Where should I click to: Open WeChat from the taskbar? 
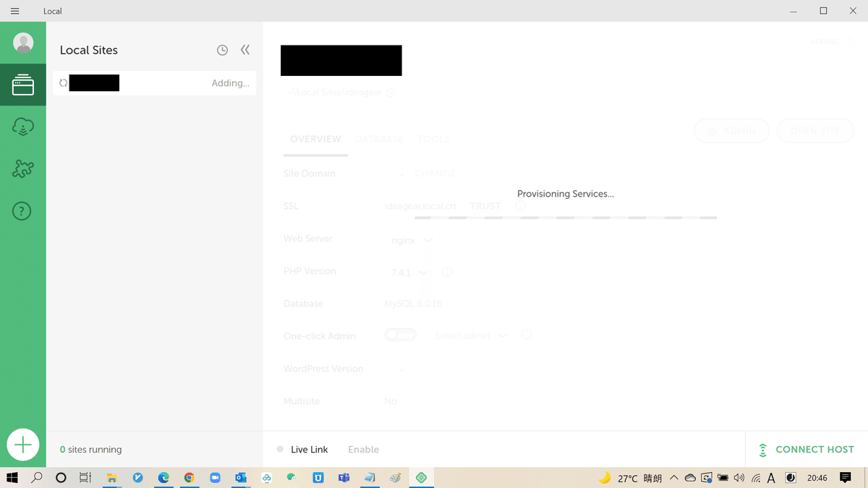click(x=292, y=478)
